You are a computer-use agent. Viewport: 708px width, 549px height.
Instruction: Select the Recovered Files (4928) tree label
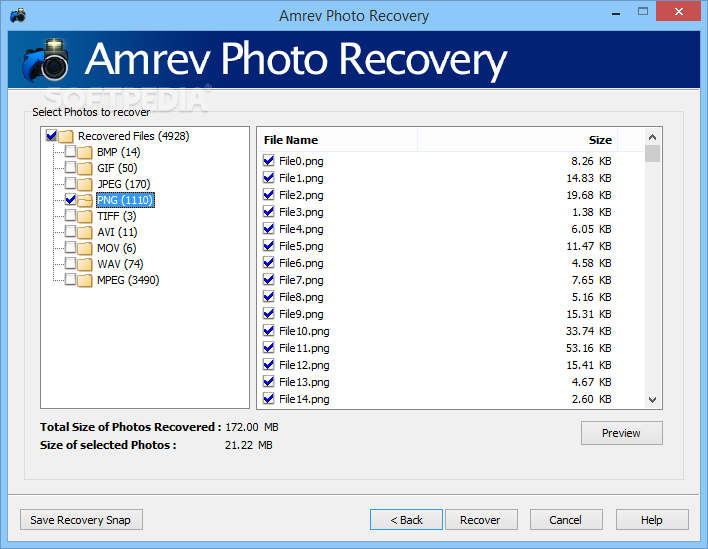[134, 136]
